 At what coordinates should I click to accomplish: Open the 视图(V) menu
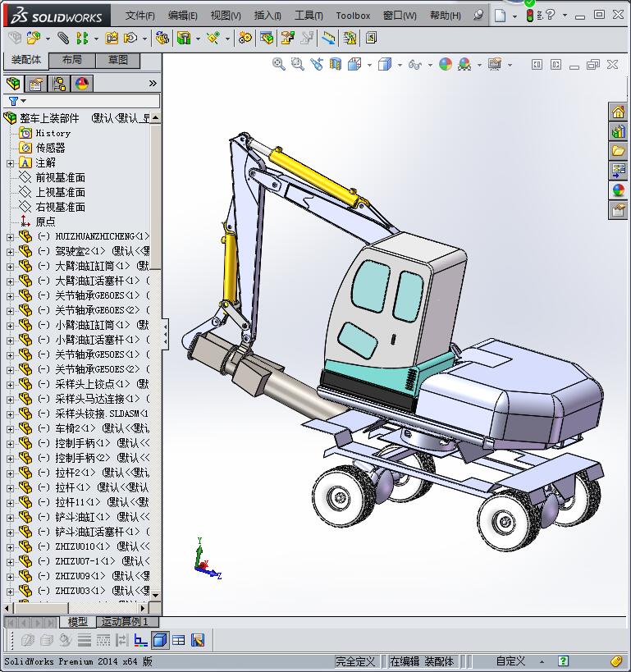(x=226, y=16)
